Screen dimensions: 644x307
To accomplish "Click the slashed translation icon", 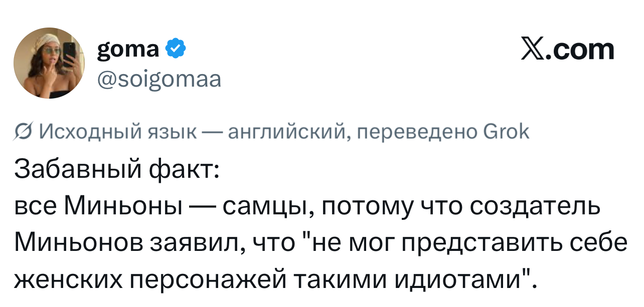I will pos(23,132).
